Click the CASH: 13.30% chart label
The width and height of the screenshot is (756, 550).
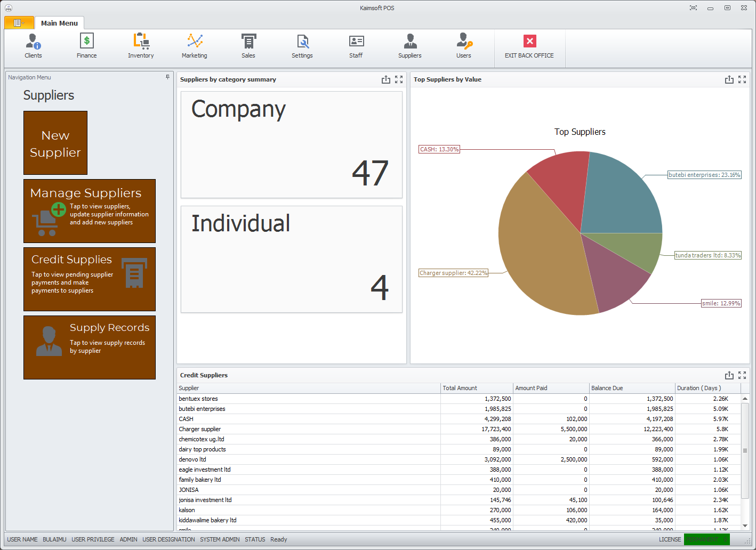tap(439, 149)
